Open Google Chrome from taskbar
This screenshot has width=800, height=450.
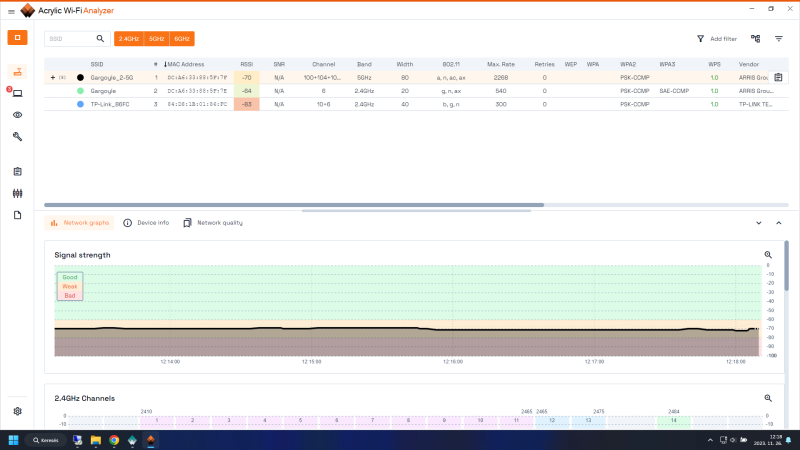pyautogui.click(x=114, y=440)
